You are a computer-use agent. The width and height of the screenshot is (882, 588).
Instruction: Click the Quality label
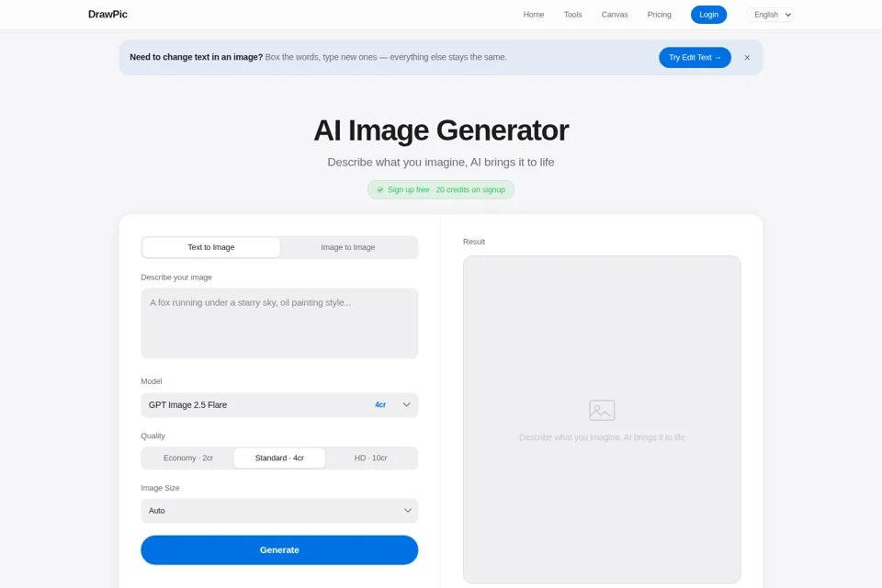(153, 436)
